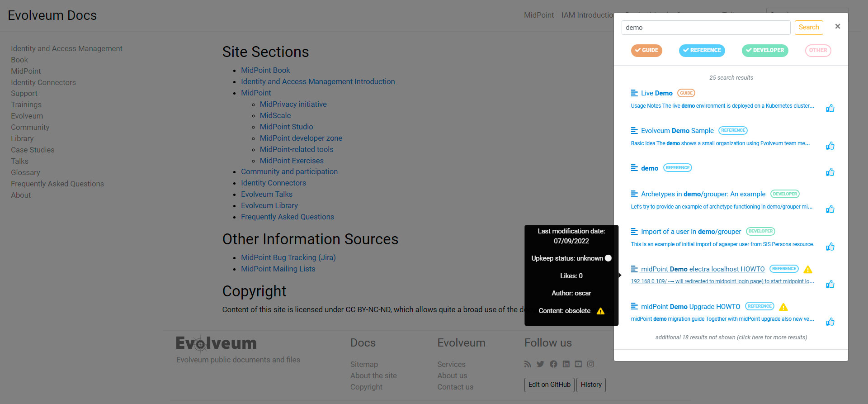Click document icon next to demo result
The width and height of the screenshot is (868, 404).
tap(634, 168)
